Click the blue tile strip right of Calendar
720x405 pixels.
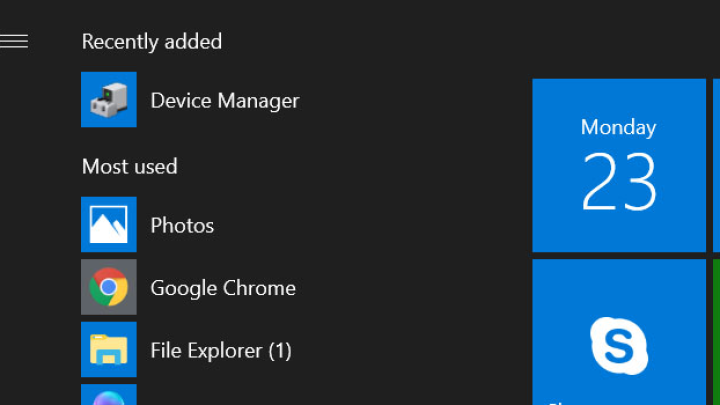(x=716, y=165)
